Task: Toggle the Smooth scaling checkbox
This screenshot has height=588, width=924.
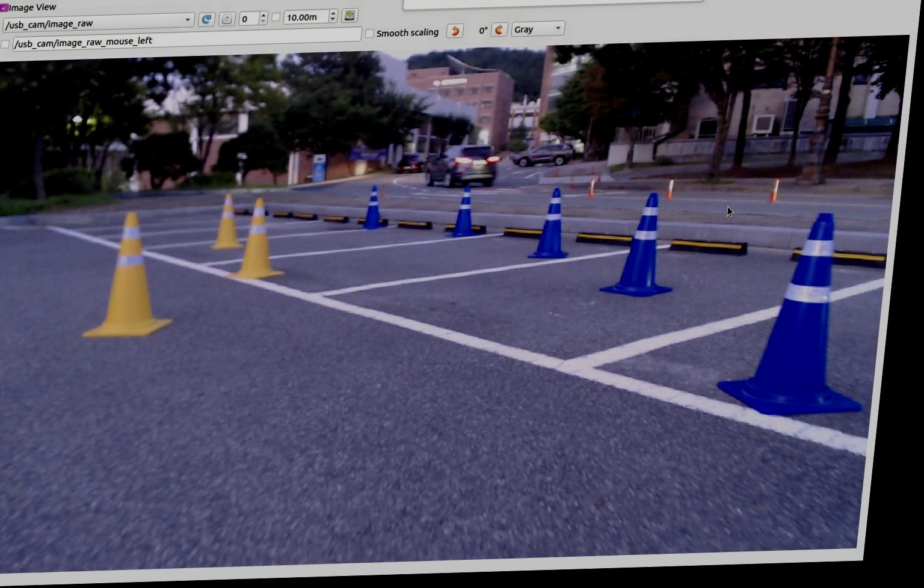Action: [x=370, y=33]
